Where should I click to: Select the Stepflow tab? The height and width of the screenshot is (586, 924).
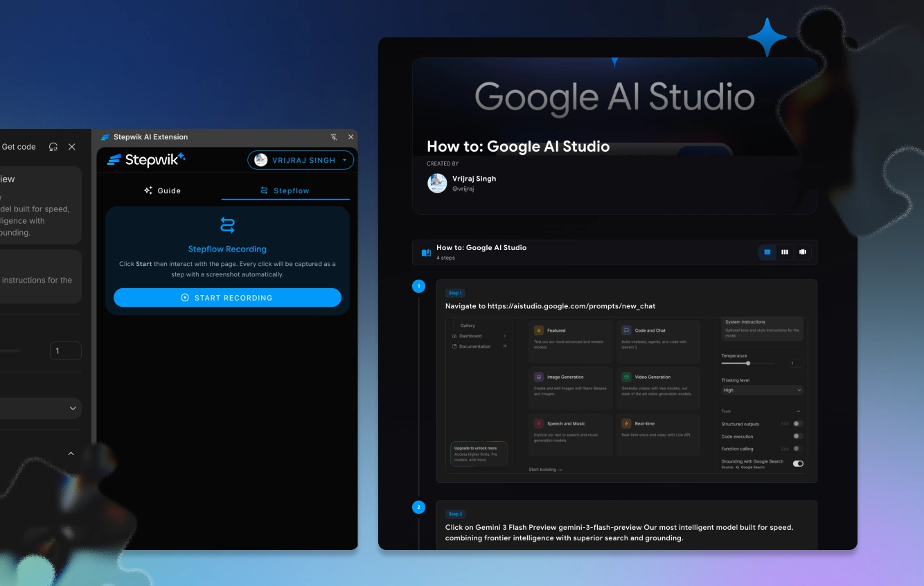coord(285,190)
